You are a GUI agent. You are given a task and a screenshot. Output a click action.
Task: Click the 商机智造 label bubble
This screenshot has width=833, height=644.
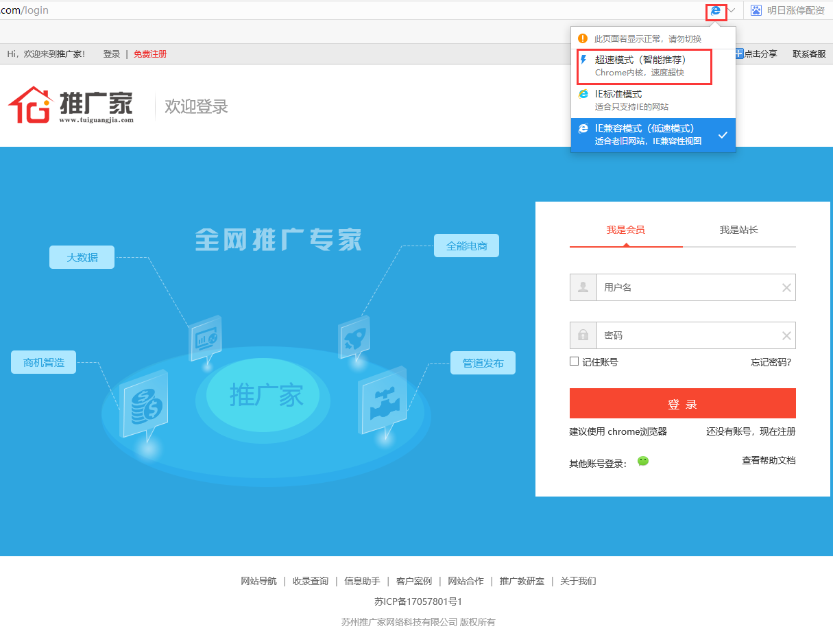pos(44,362)
